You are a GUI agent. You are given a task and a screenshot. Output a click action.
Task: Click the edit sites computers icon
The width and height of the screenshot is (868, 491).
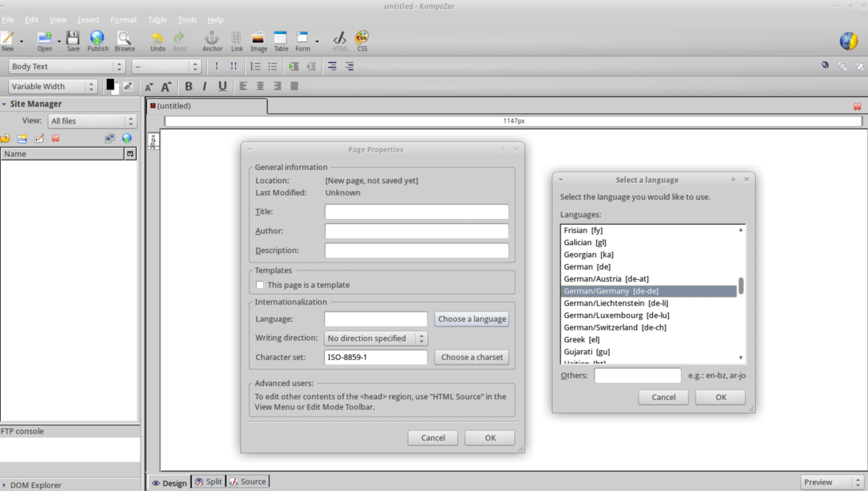point(110,138)
